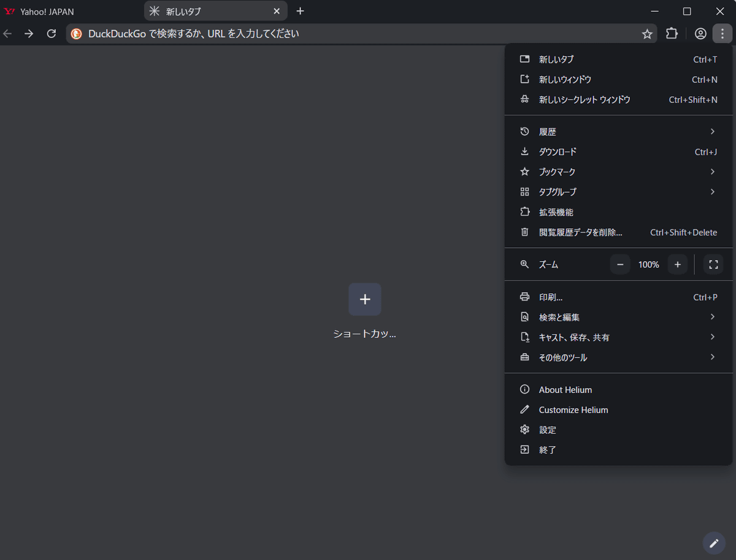Open a new tab with plus button
Screen dimensions: 736x560
pos(300,11)
